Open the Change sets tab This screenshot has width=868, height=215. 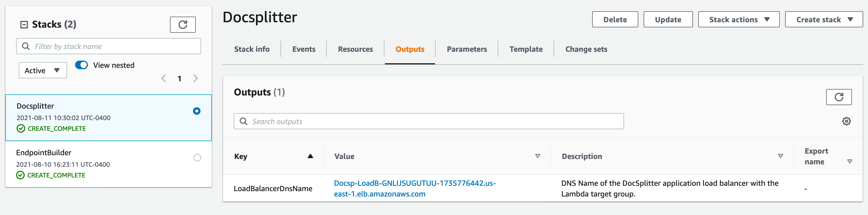[x=586, y=49]
